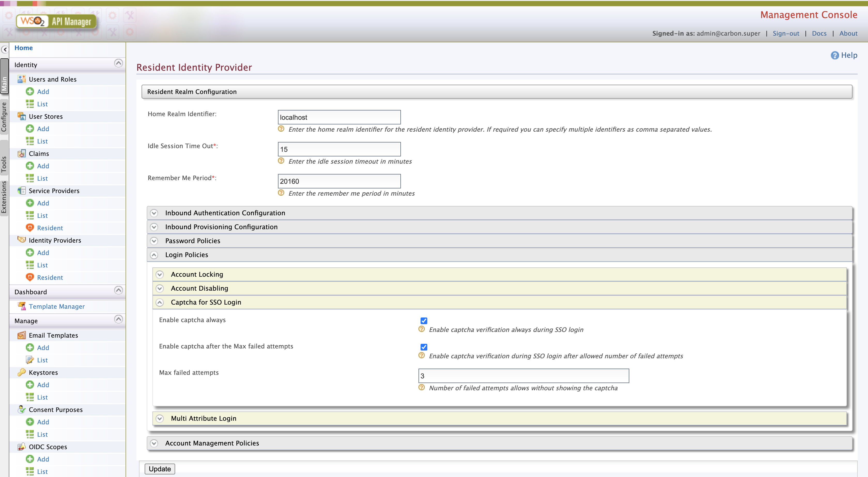Click the Email Templates icon
868x477 pixels.
21,335
